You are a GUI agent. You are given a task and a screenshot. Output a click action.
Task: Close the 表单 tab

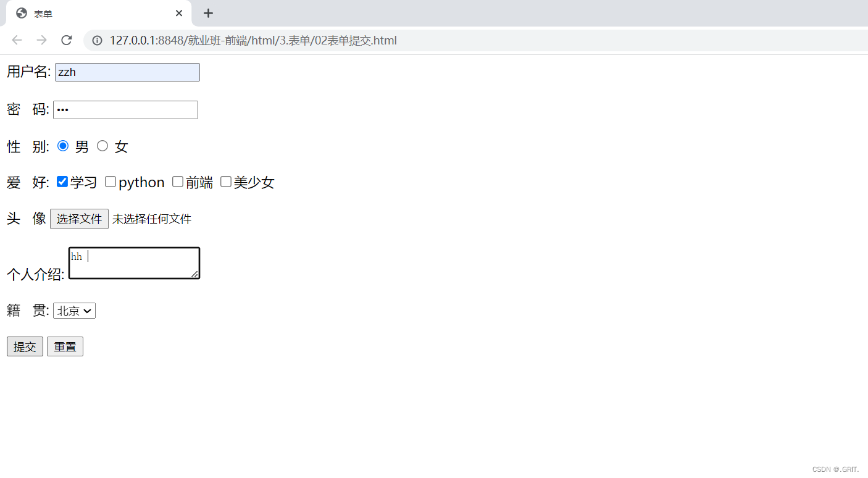179,13
